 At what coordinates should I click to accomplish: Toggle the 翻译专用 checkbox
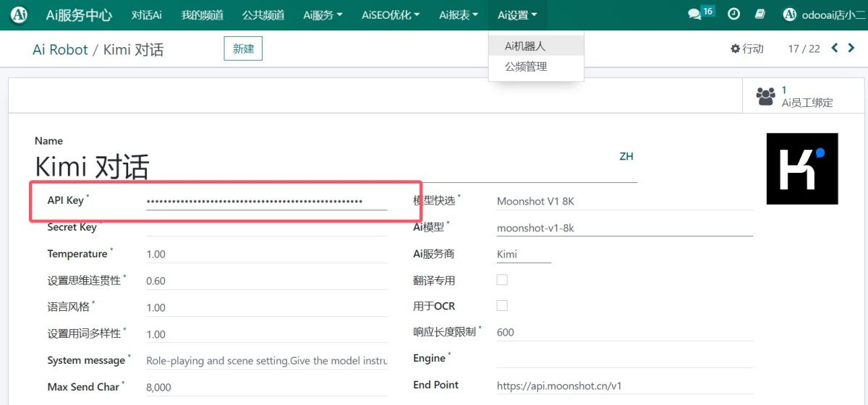click(502, 280)
